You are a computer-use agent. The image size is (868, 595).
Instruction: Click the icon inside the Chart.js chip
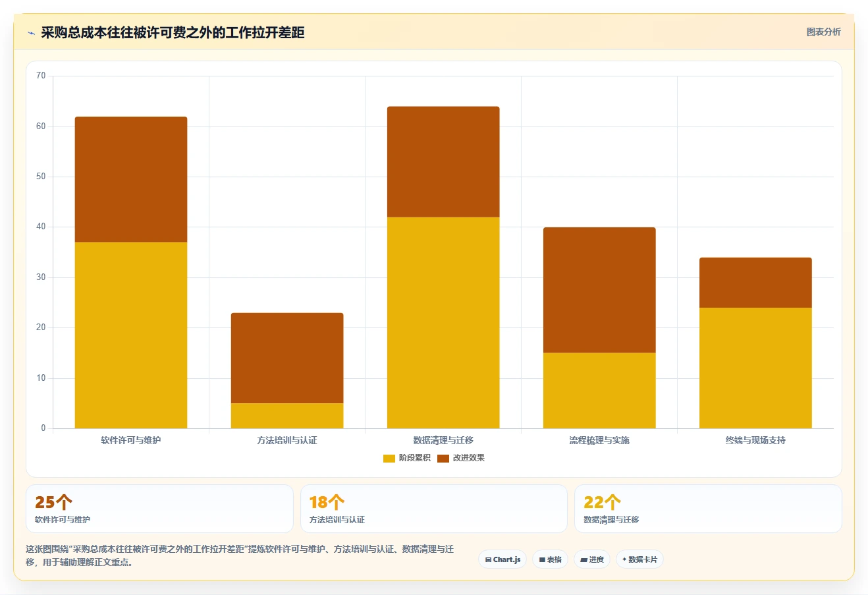pos(488,559)
